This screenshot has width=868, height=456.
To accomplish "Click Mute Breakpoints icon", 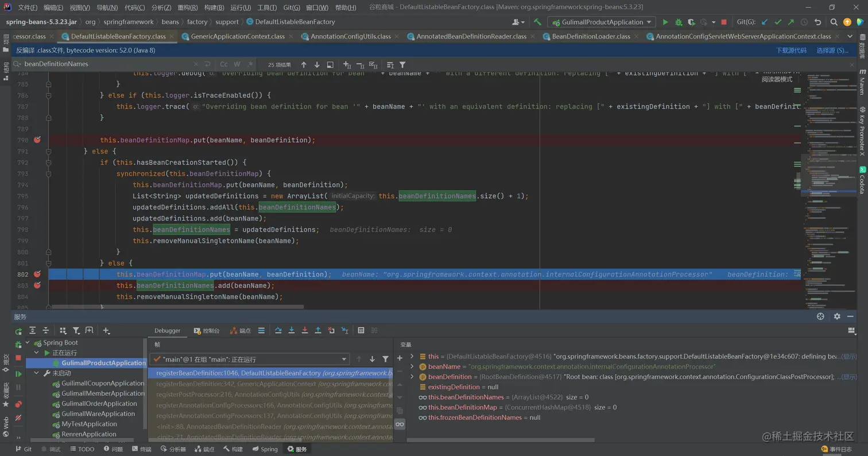I will [18, 418].
